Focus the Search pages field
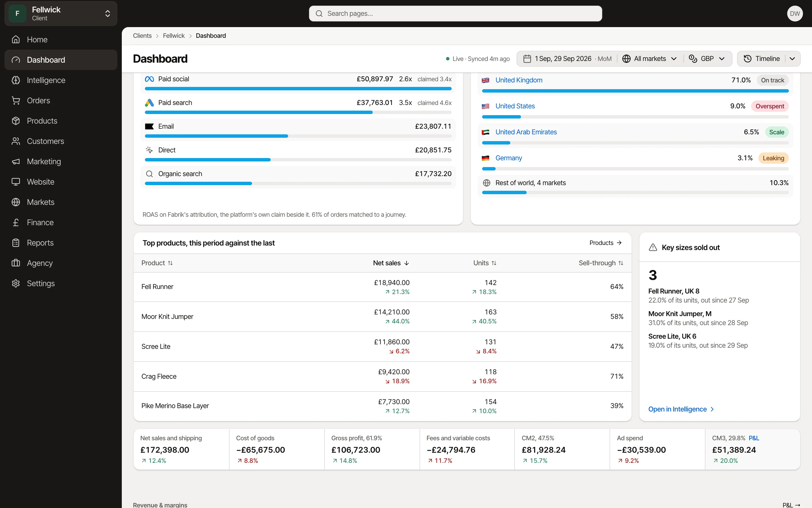Image resolution: width=812 pixels, height=508 pixels. [455, 14]
